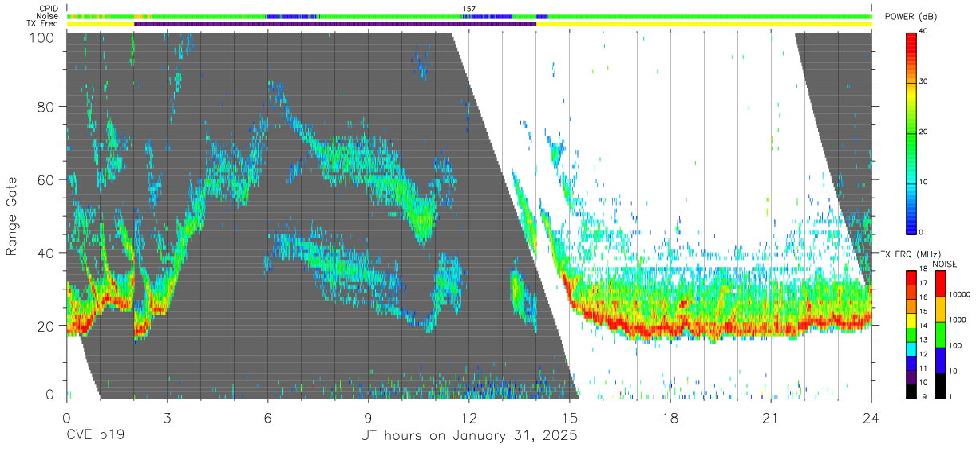Viewport: 980px width, 452px height.
Task: Click the 1000 tick on the NOISE colorbar
Action: pos(956,320)
